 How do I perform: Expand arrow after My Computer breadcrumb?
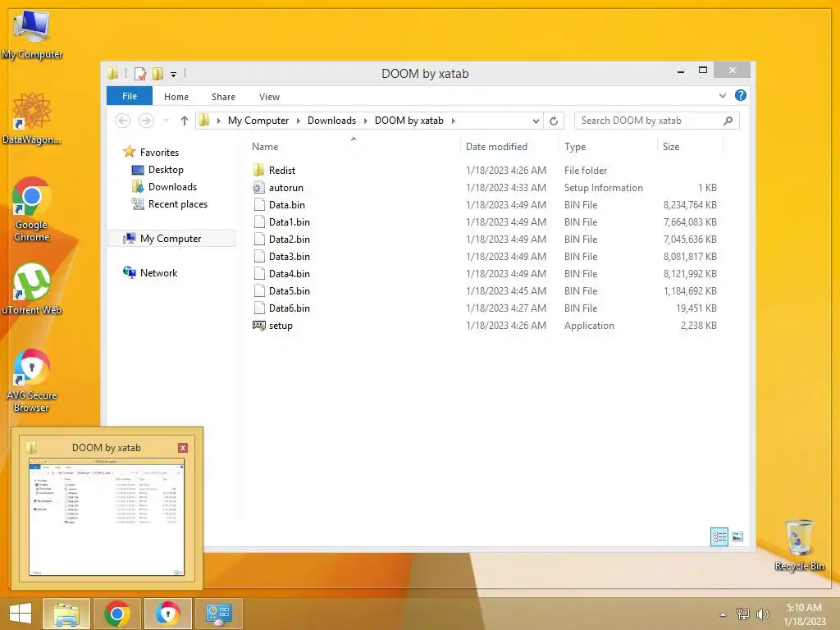(x=299, y=121)
